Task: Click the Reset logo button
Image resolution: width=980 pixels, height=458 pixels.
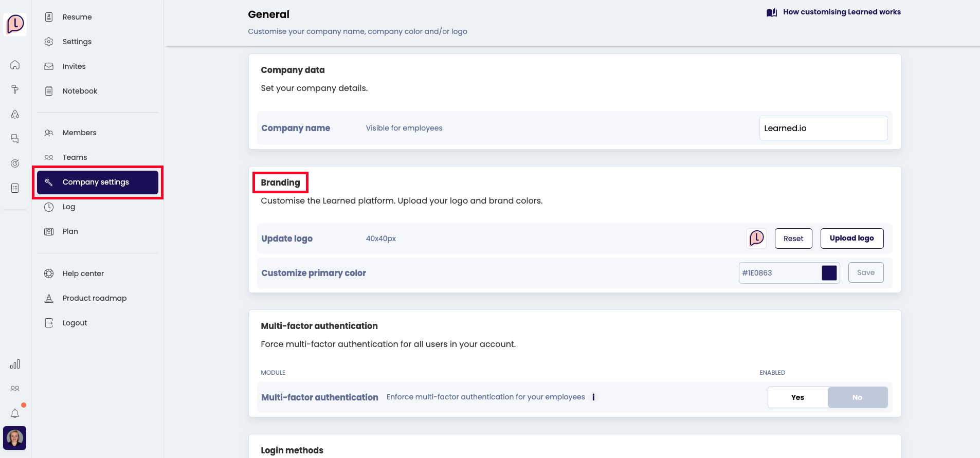Action: [x=793, y=239]
